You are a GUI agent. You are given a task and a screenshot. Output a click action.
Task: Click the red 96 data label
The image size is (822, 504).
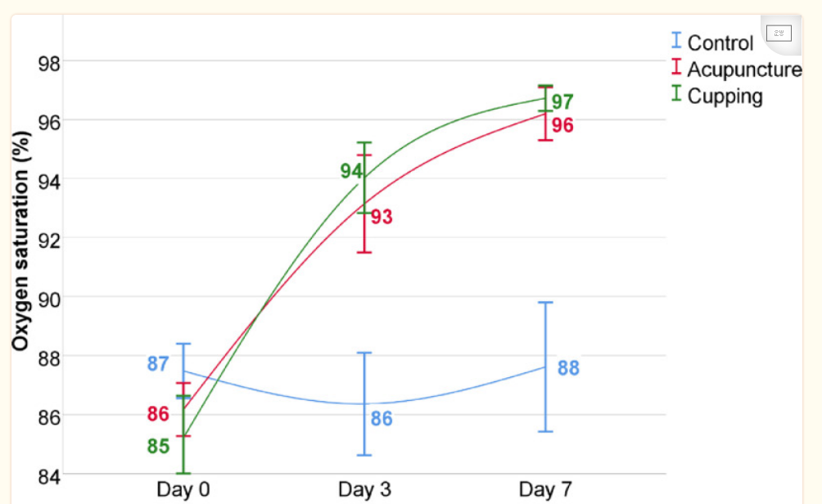[562, 125]
